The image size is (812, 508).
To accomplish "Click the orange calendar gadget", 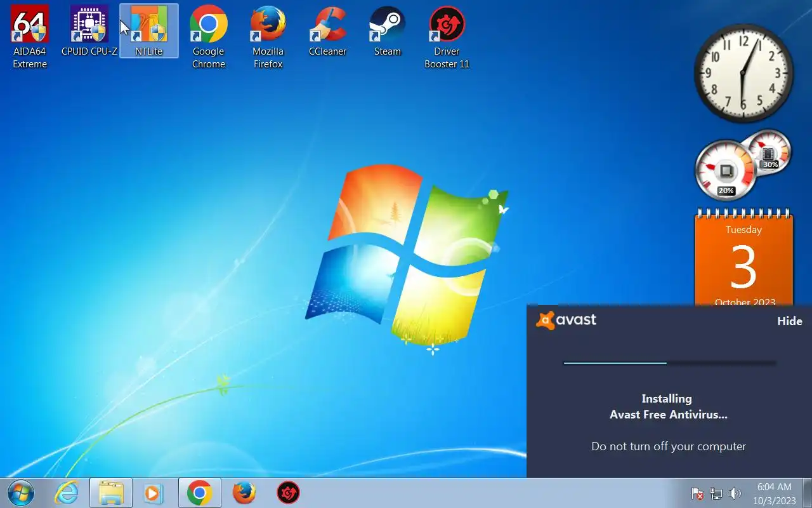I will pos(743,257).
